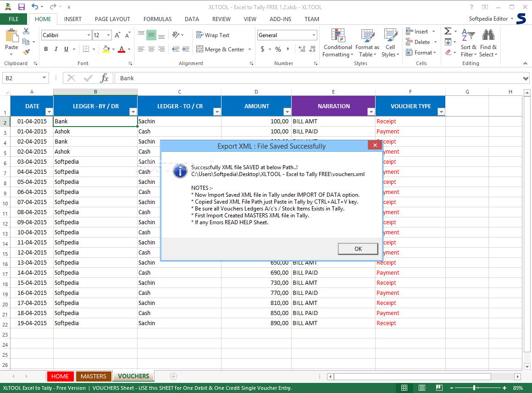Apply the yellow Fill Color swatch

[x=106, y=49]
